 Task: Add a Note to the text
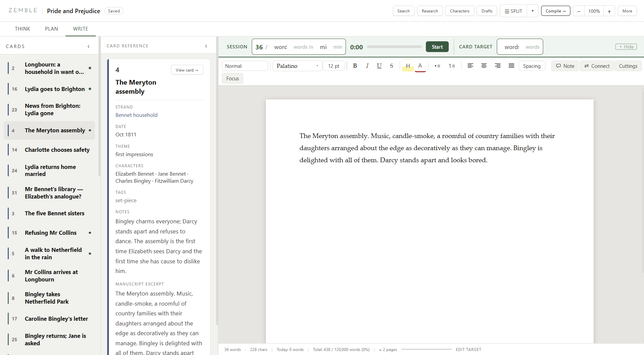[x=565, y=66]
